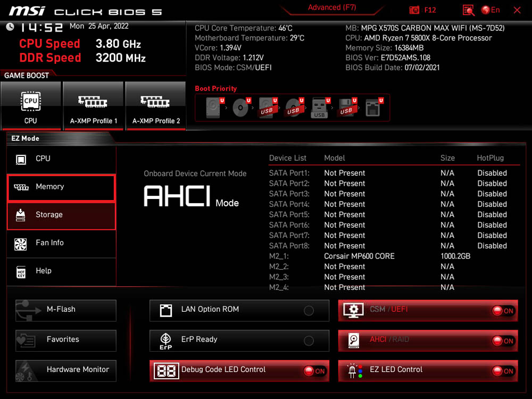Screen dimensions: 532x399
Task: Click the VCore 1.394V reading
Action: [218, 48]
